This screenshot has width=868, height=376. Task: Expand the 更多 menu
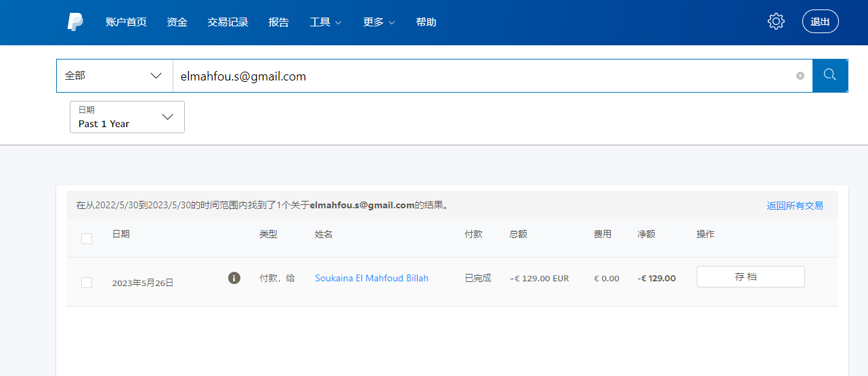pos(379,22)
